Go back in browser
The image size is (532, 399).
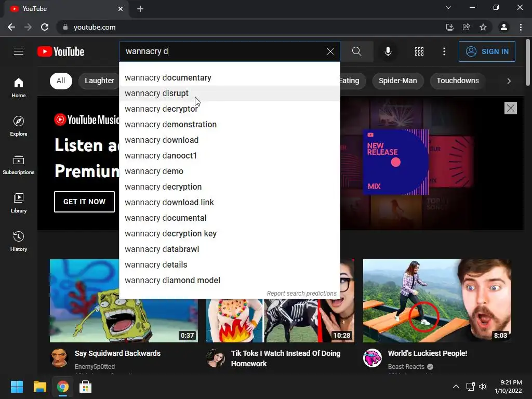click(11, 27)
